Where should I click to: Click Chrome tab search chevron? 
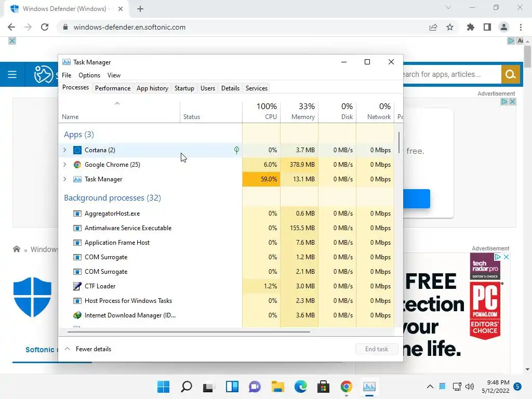448,7
